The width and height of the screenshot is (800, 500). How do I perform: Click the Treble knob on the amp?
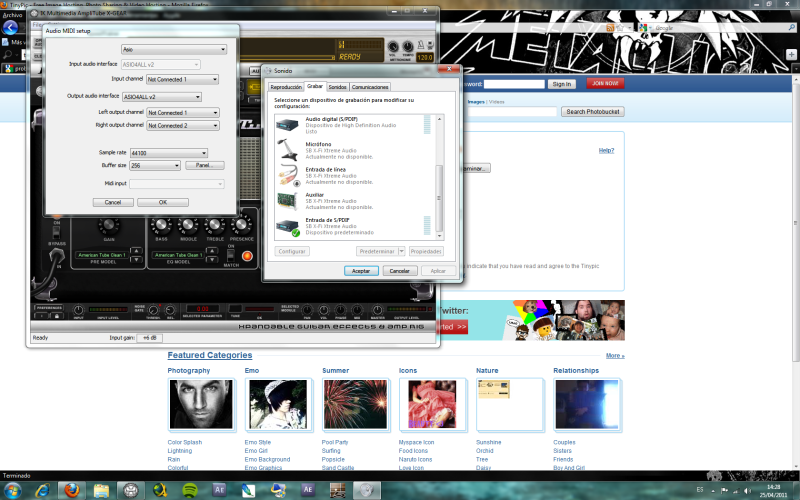[215, 224]
